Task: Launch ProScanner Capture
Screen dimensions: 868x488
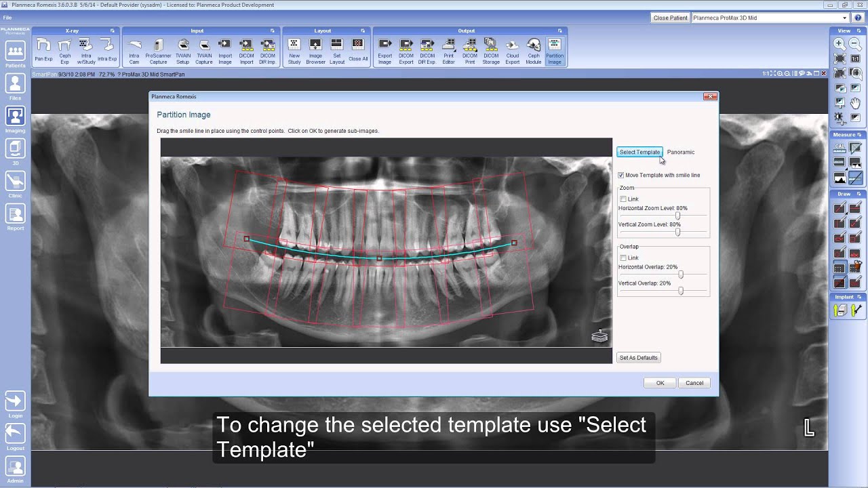Action: click(158, 51)
